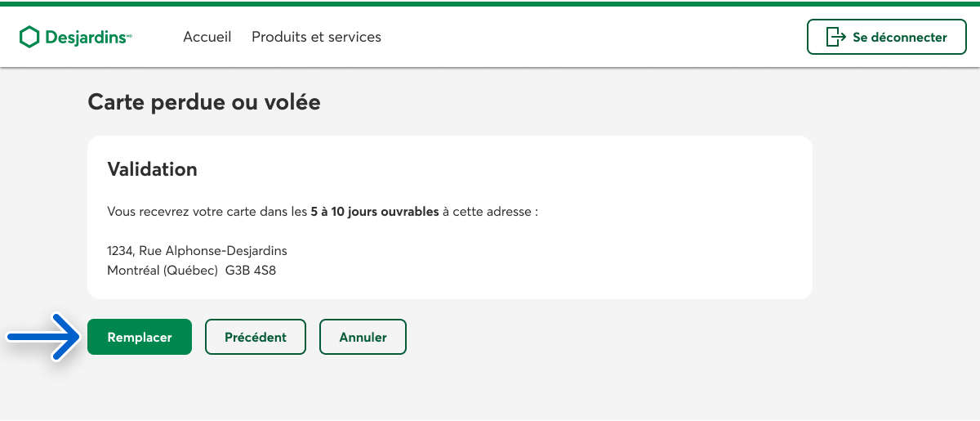This screenshot has width=980, height=421.
Task: Click the Desjardins wordmark text
Action: [x=85, y=37]
